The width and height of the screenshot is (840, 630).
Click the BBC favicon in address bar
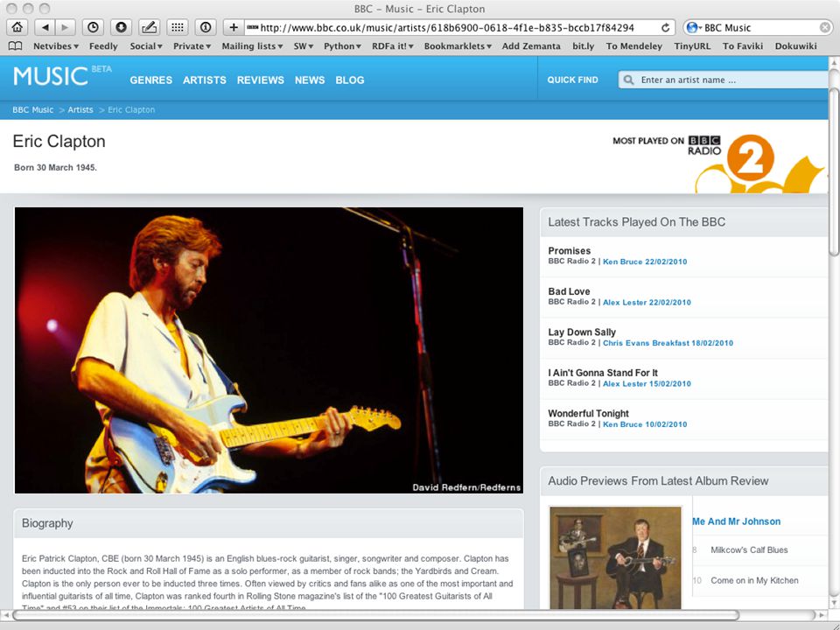pos(252,27)
